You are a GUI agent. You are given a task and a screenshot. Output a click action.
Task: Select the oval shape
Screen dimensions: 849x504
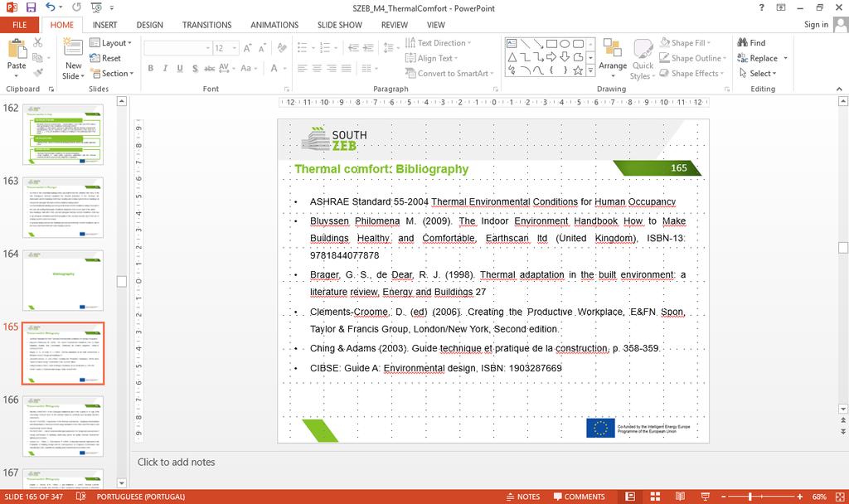(565, 44)
